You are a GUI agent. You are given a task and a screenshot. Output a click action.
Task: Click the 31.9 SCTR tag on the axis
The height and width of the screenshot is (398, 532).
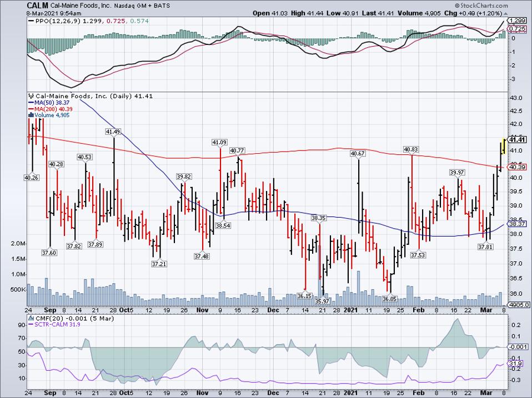pos(516,364)
